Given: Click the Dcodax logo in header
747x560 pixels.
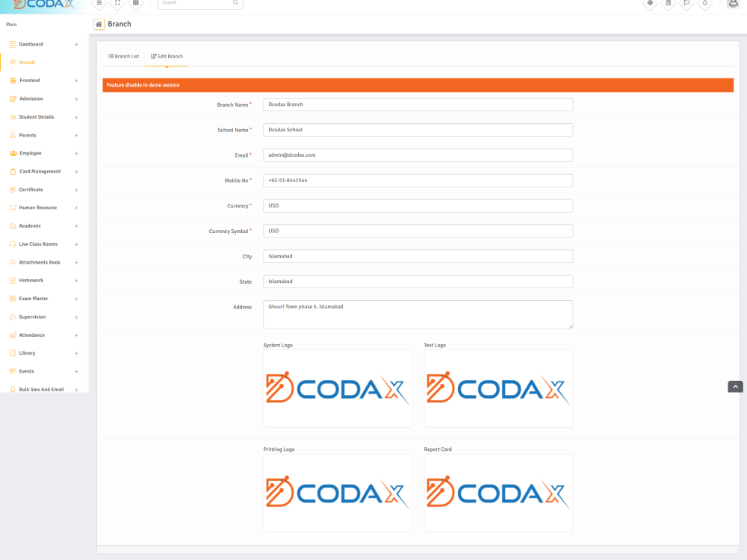Looking at the screenshot, I should click(44, 4).
